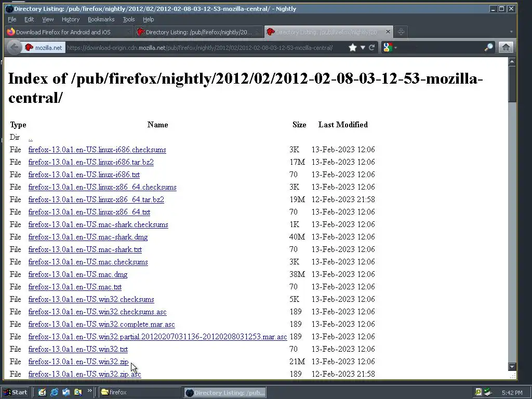Click the scrollbar up arrow

(x=512, y=61)
